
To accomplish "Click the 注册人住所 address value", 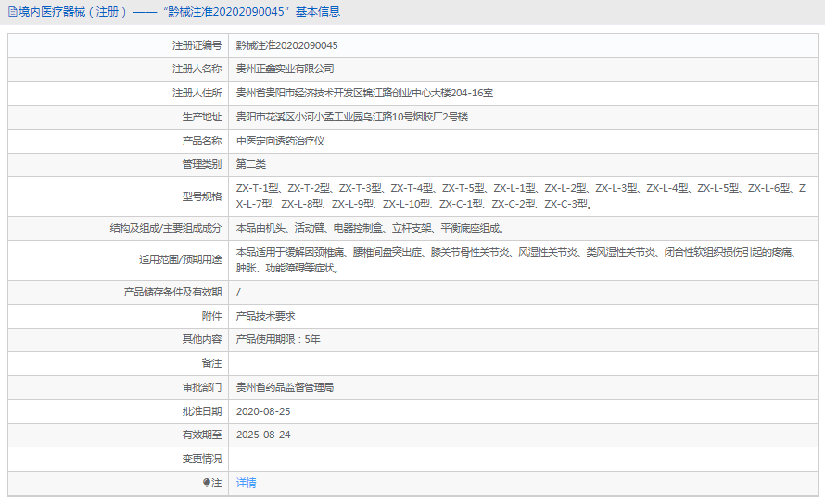I will pos(364,93).
